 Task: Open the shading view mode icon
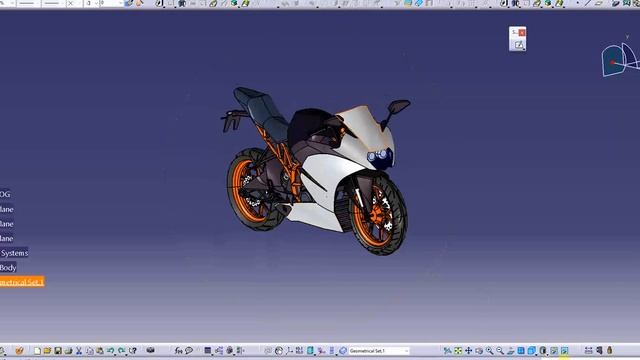pos(543,351)
